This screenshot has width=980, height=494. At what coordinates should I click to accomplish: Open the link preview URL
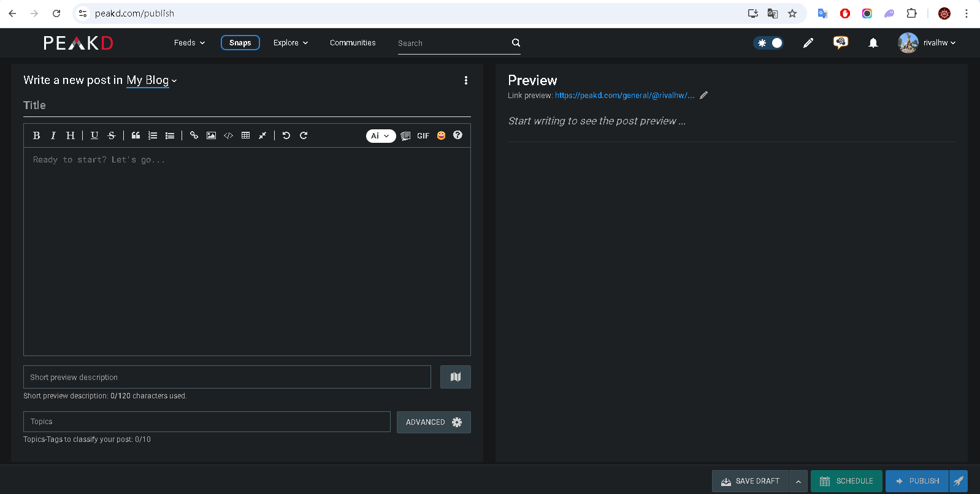point(625,96)
